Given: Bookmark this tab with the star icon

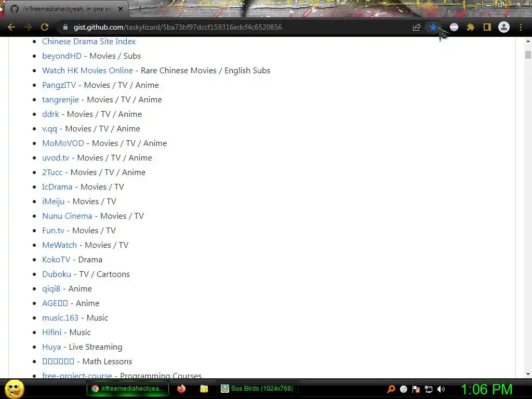Looking at the screenshot, I should tap(433, 27).
